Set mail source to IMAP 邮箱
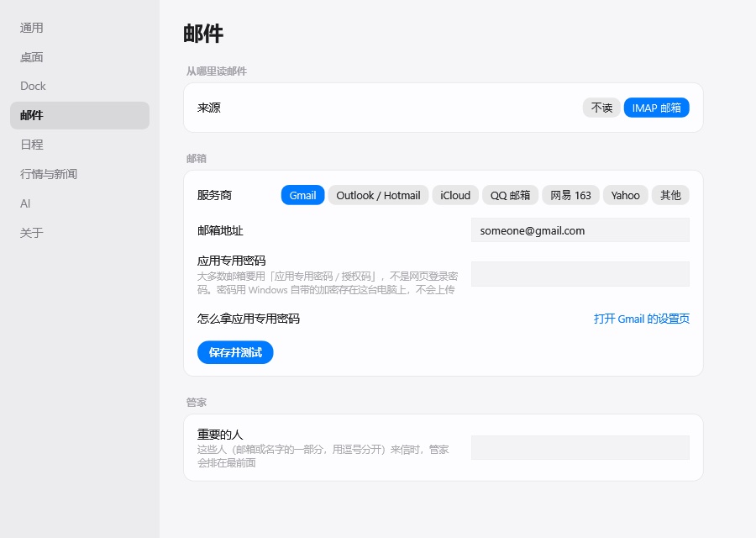The image size is (756, 538). pos(657,108)
